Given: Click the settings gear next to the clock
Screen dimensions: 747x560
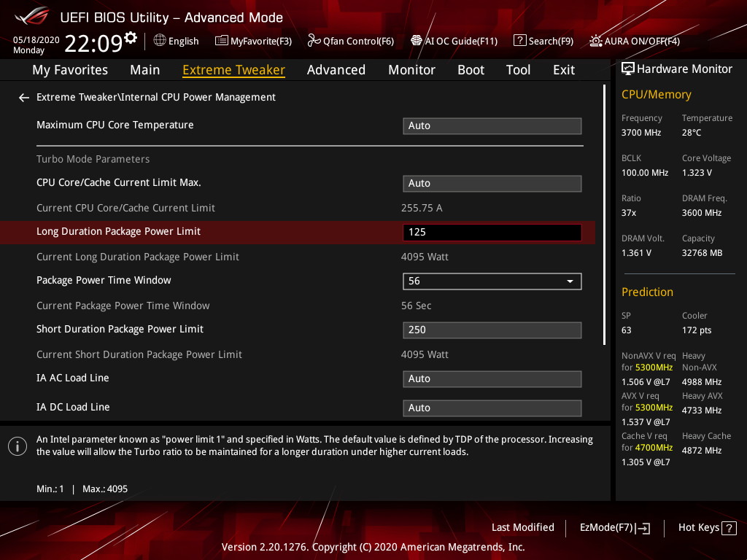Looking at the screenshot, I should (131, 38).
